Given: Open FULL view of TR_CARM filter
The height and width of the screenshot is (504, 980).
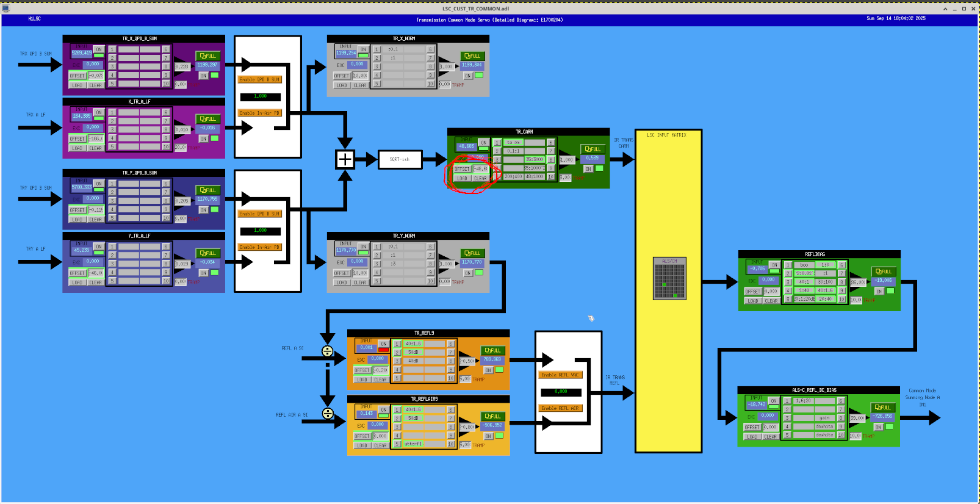Looking at the screenshot, I should (593, 149).
